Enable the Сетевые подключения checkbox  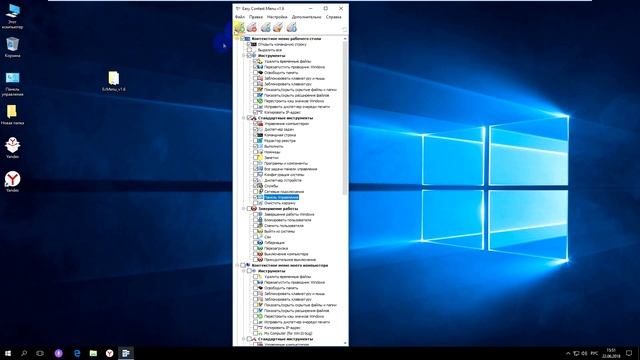click(256, 191)
